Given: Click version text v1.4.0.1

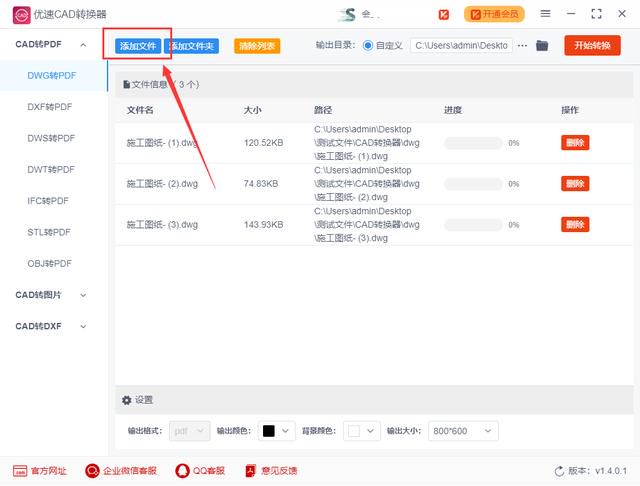Looking at the screenshot, I should coord(611,471).
